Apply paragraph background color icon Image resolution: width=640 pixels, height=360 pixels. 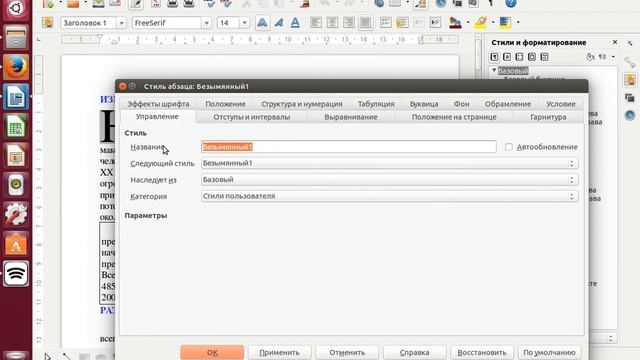505,22
